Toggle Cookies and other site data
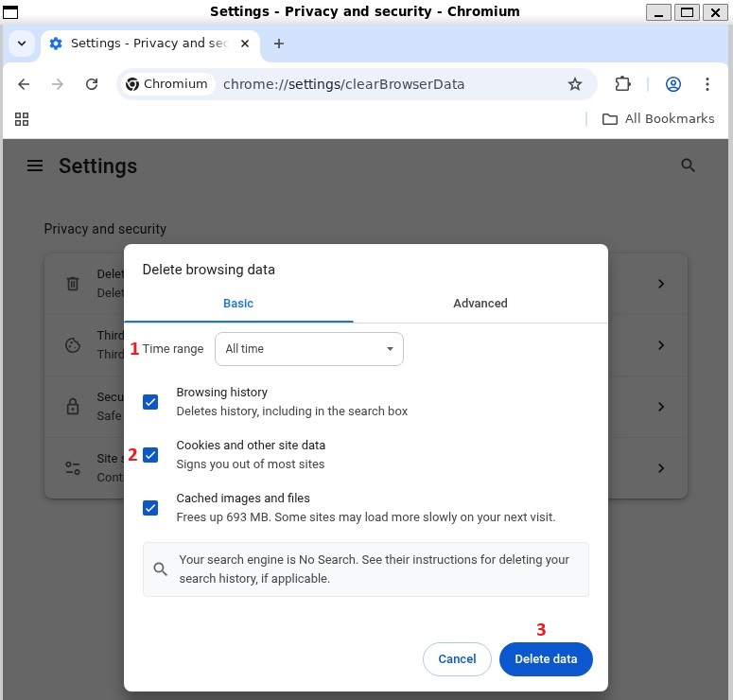The width and height of the screenshot is (733, 700). click(x=150, y=455)
